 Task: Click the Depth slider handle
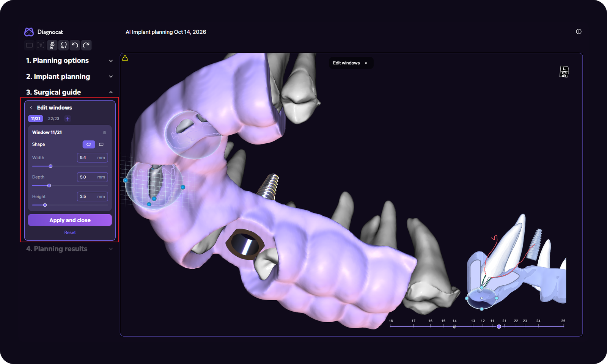click(x=49, y=185)
